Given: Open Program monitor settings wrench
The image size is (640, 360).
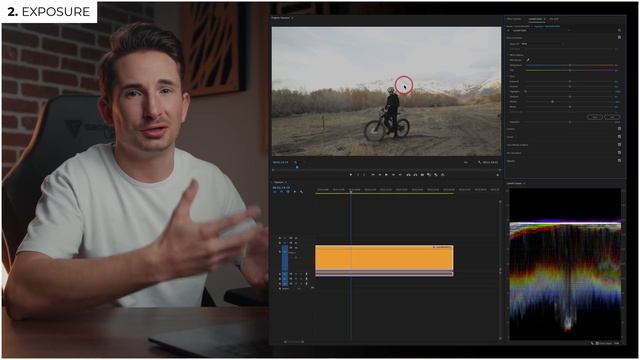Looking at the screenshot, I should coord(480,162).
